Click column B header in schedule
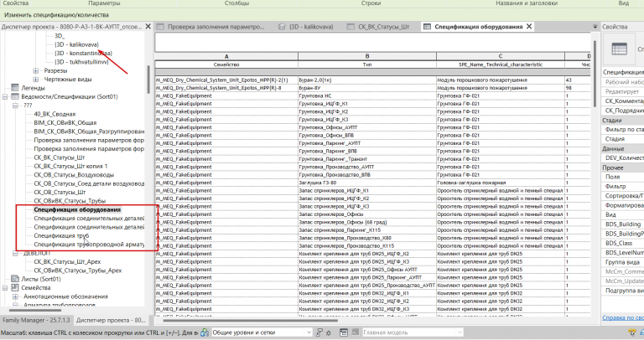Image resolution: width=644 pixels, height=340 pixels. coord(367,56)
